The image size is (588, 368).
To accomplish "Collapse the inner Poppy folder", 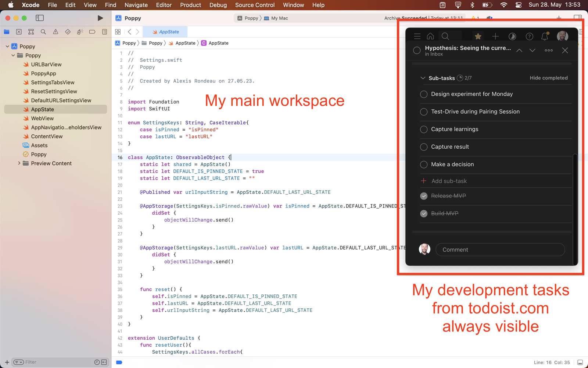I will click(13, 56).
